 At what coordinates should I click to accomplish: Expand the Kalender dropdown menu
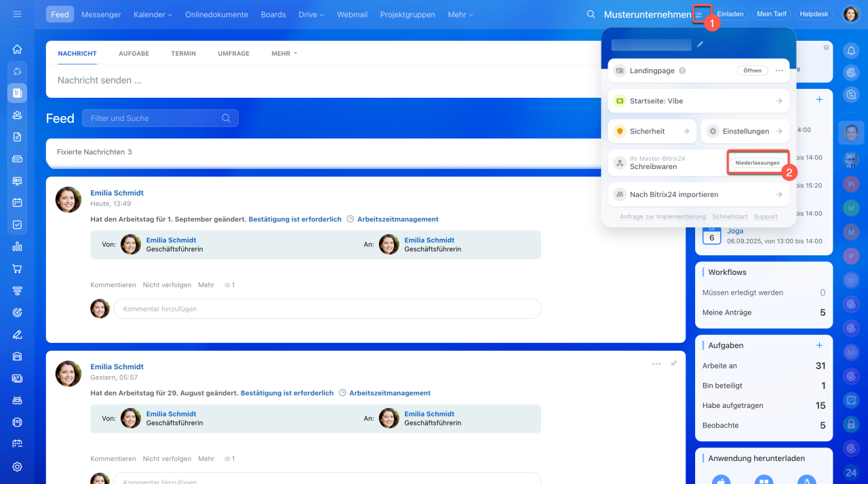153,14
